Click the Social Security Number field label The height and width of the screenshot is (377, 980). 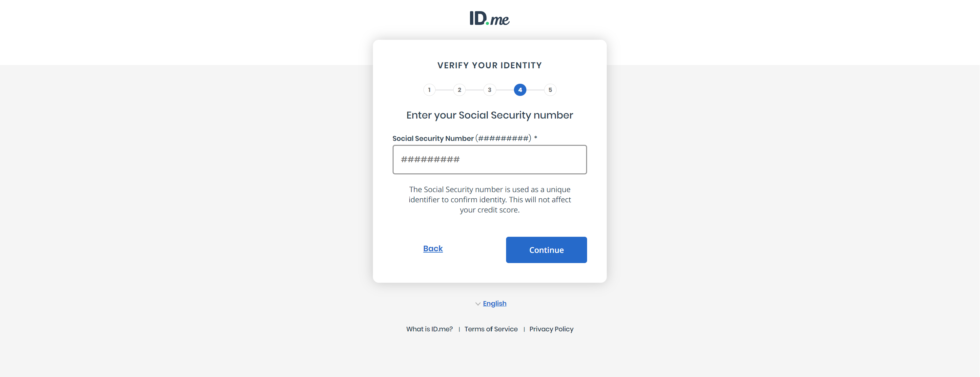click(462, 138)
